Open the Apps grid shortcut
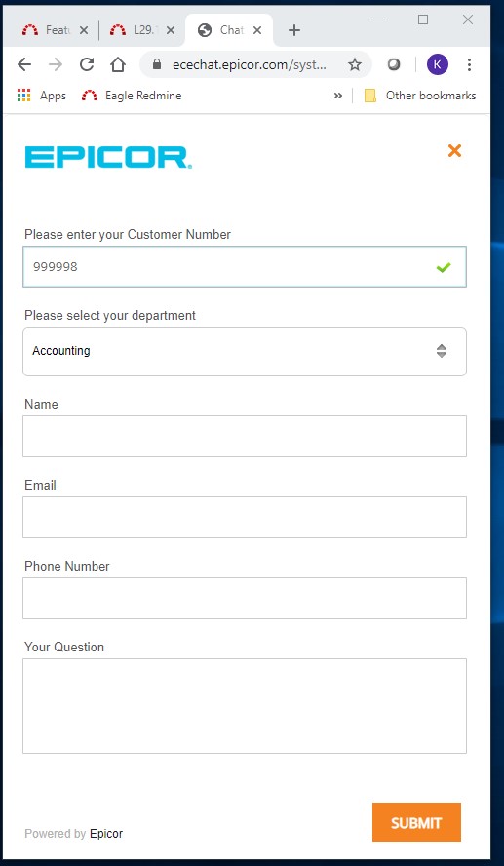Viewport: 504px width, 866px height. (x=42, y=96)
